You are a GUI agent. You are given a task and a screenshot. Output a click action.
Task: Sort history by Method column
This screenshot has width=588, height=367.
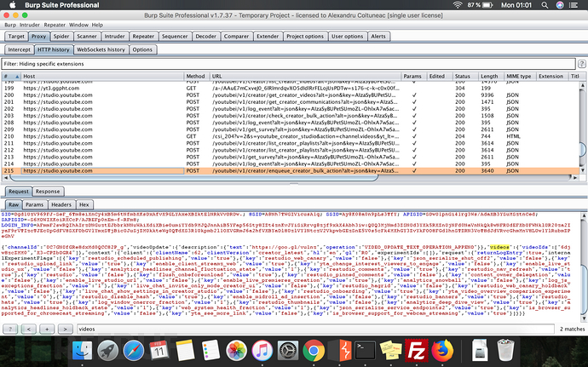click(197, 76)
